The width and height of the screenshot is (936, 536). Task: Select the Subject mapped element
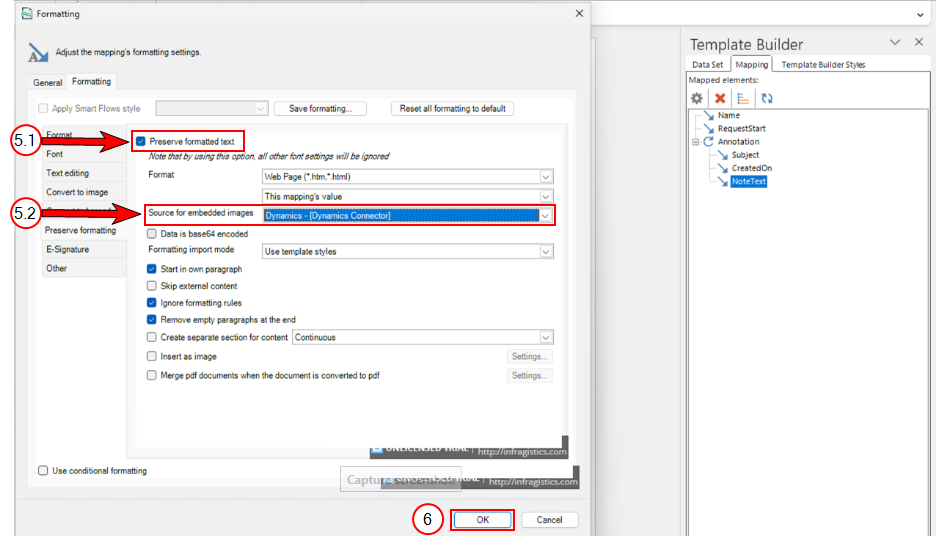pyautogui.click(x=745, y=155)
